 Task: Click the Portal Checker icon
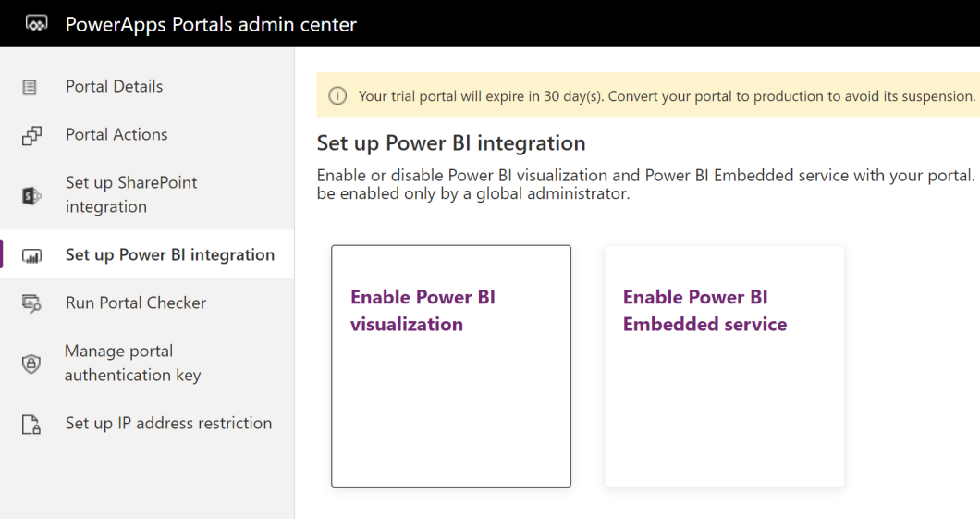(31, 303)
